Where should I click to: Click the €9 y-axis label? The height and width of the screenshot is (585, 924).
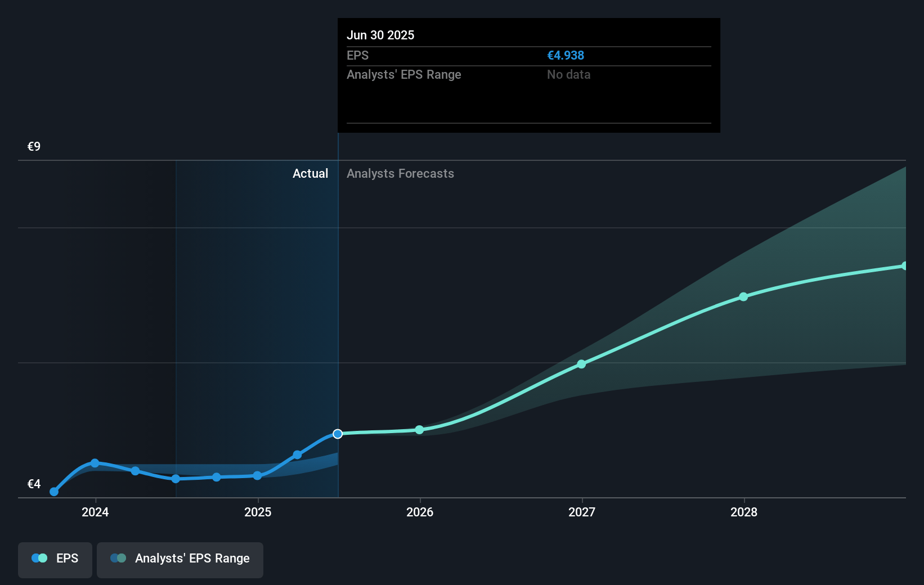click(x=34, y=147)
